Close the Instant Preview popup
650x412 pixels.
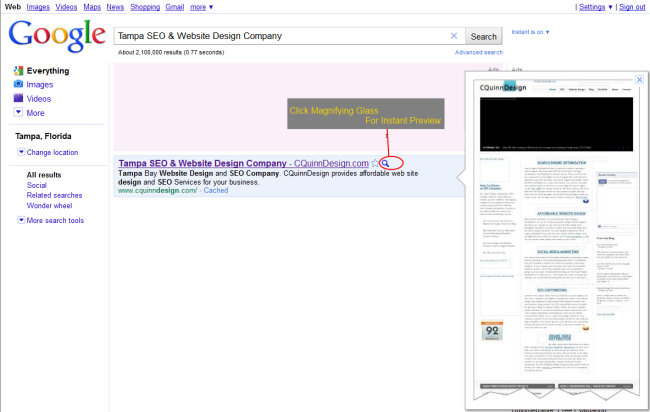(x=639, y=78)
